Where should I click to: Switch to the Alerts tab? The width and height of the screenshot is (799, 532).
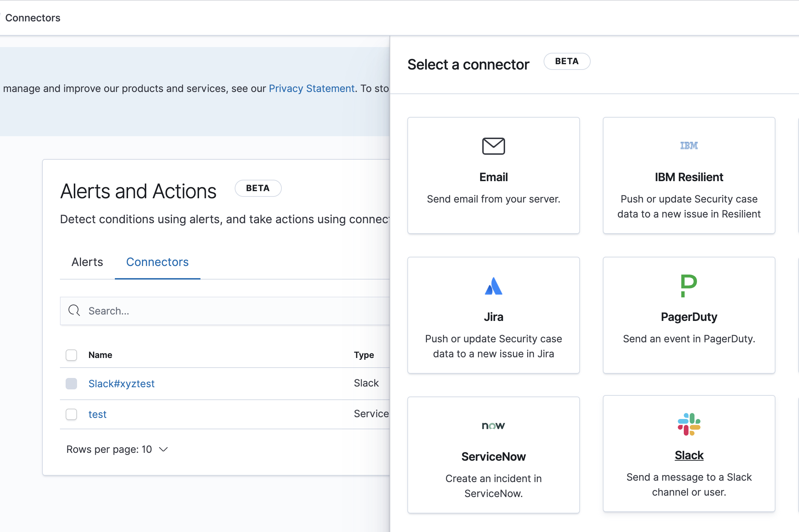click(x=87, y=262)
